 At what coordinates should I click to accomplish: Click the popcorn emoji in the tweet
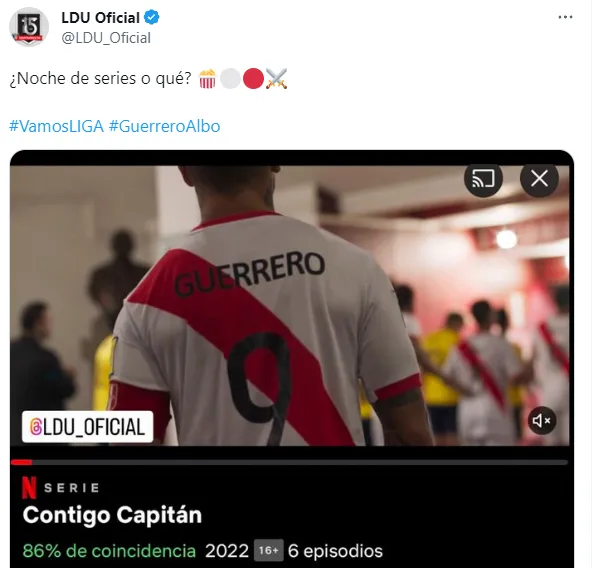pos(208,79)
